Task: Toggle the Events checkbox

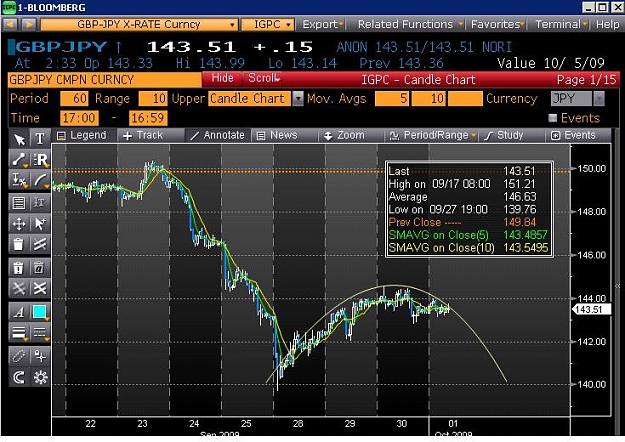Action: (x=552, y=118)
